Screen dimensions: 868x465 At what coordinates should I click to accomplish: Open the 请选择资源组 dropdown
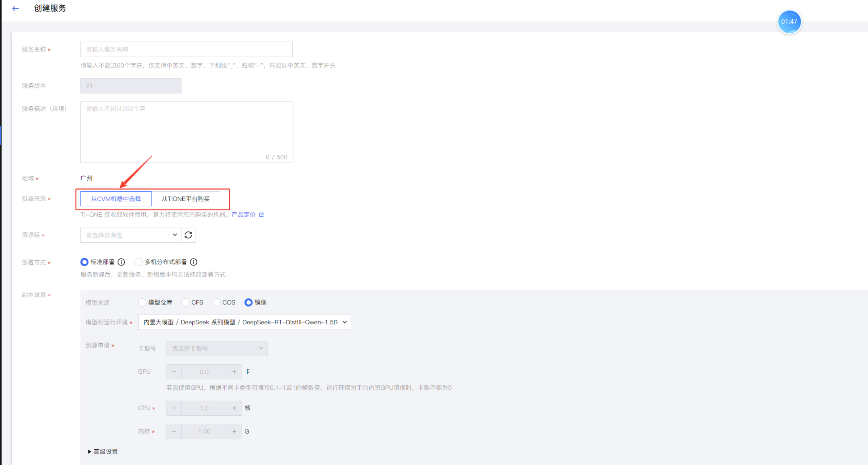click(131, 235)
